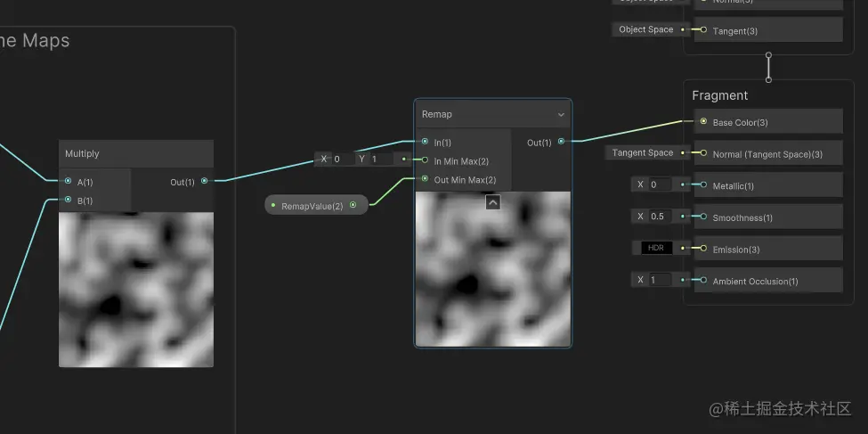
Task: Click the Tangent Space slot output dot
Action: (x=683, y=152)
